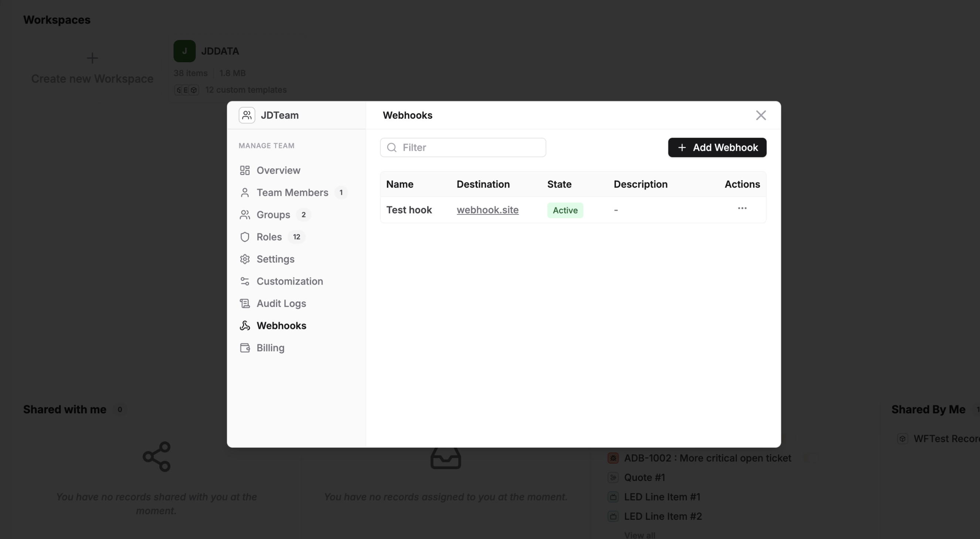Screen dimensions: 980x539
Task: Select the Overview icon in manage team sidebar
Action: click(245, 170)
